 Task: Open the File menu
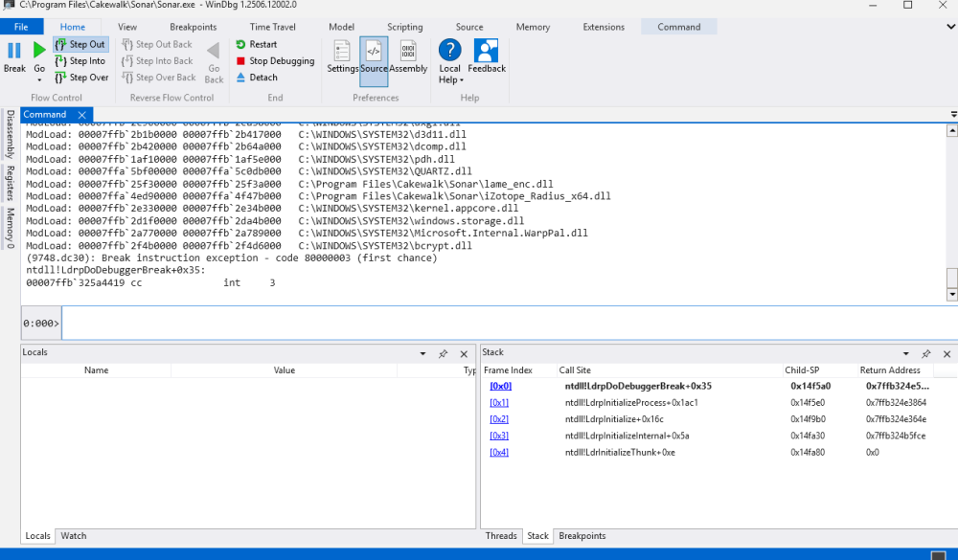(x=21, y=27)
